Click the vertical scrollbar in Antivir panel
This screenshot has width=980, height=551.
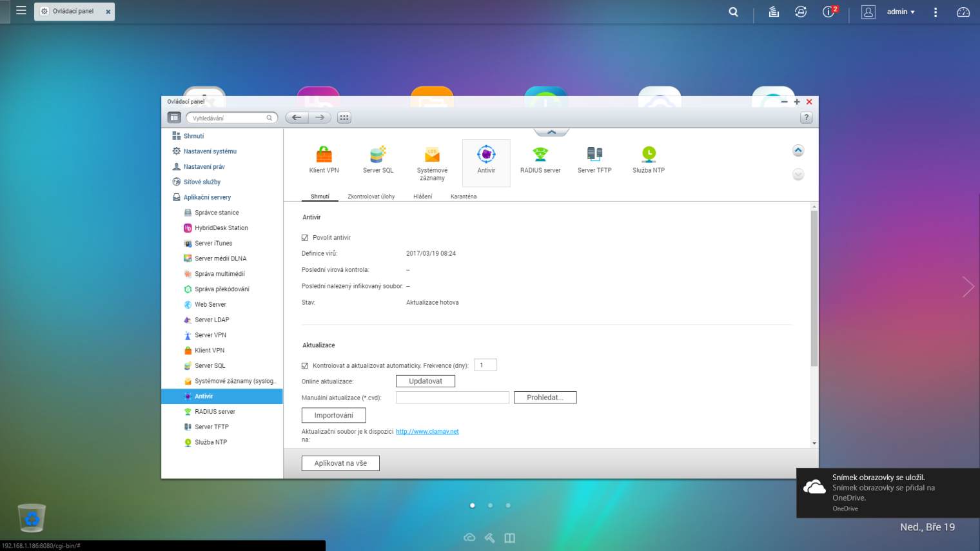[814, 289]
